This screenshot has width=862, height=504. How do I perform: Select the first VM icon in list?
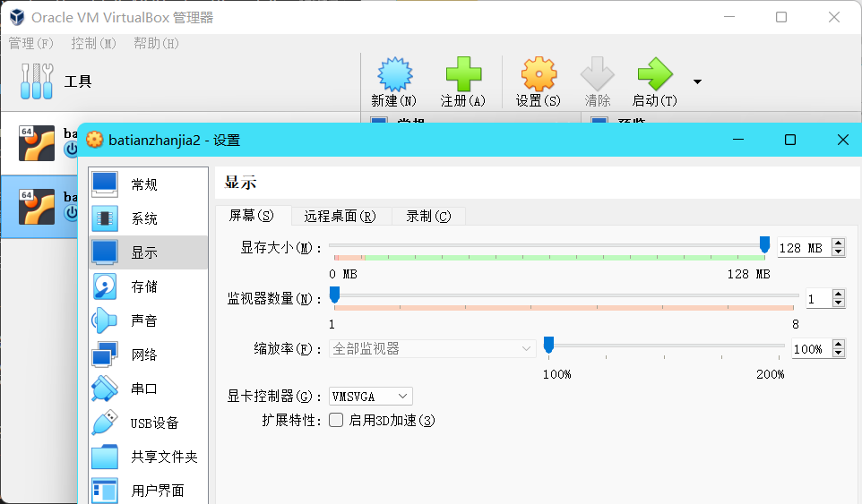pos(37,143)
